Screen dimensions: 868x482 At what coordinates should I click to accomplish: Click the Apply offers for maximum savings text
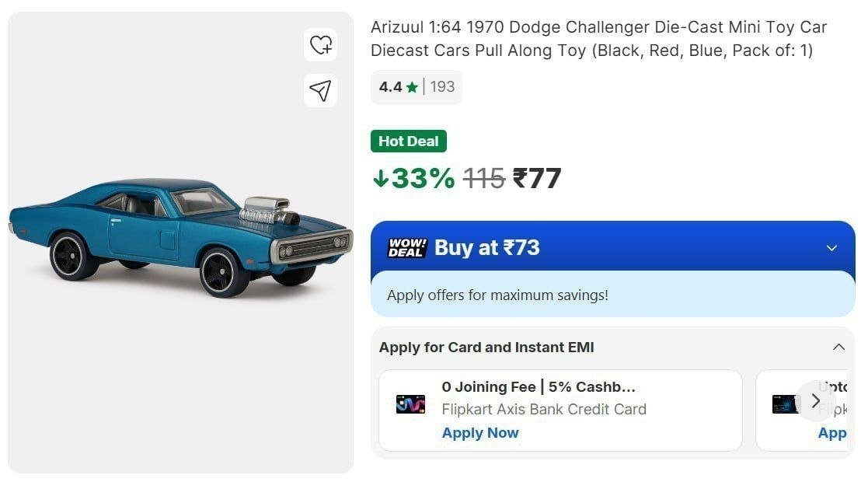[497, 295]
